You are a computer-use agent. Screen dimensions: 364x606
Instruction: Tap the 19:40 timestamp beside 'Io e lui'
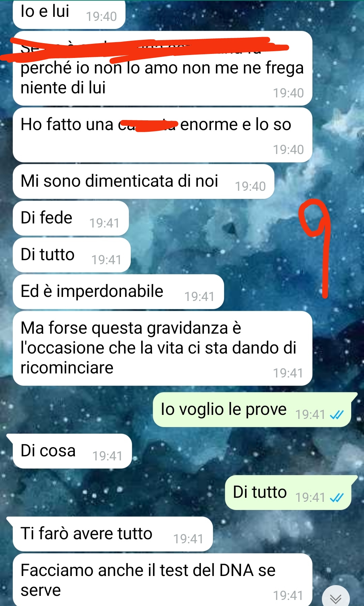pos(101,17)
